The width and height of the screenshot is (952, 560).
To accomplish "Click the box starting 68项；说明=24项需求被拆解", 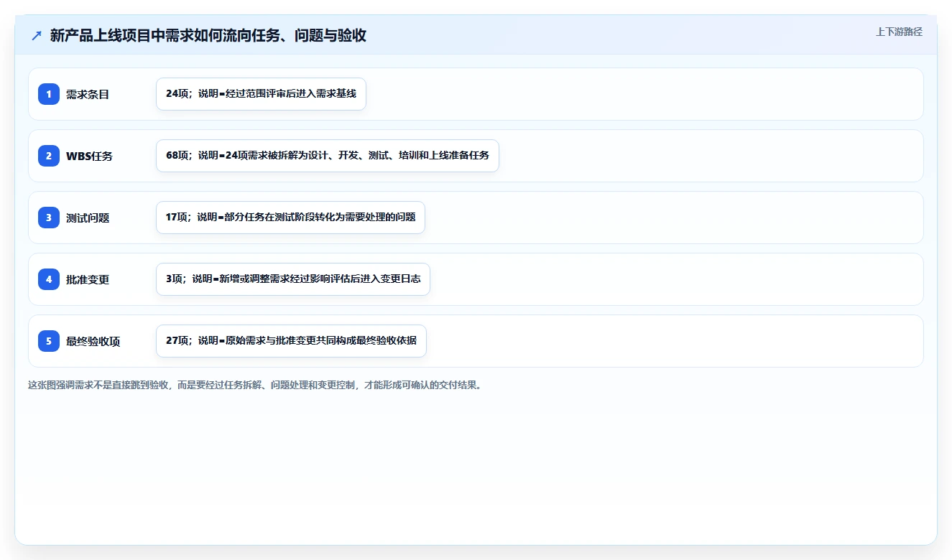I will pyautogui.click(x=328, y=156).
